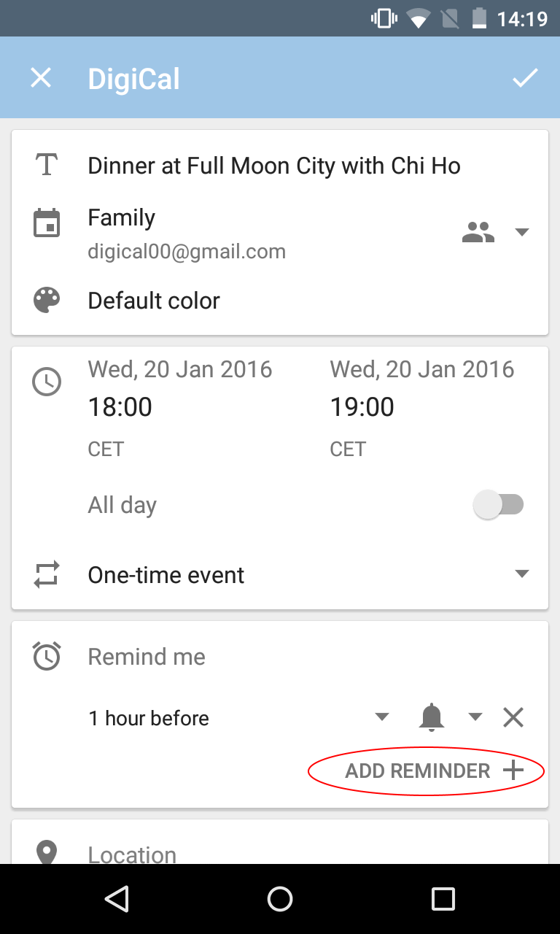Expand the reminder type dropdown beside bell
The height and width of the screenshot is (934, 560).
click(x=475, y=717)
